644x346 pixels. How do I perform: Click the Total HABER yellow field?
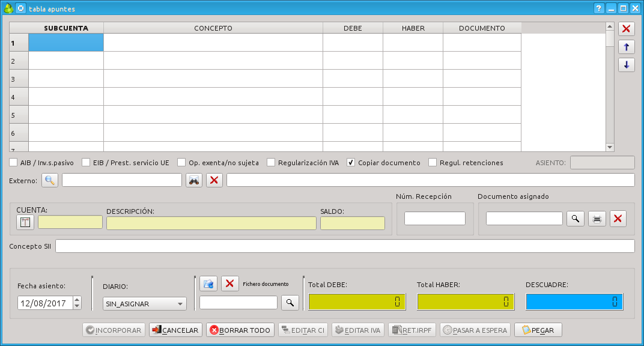(466, 302)
